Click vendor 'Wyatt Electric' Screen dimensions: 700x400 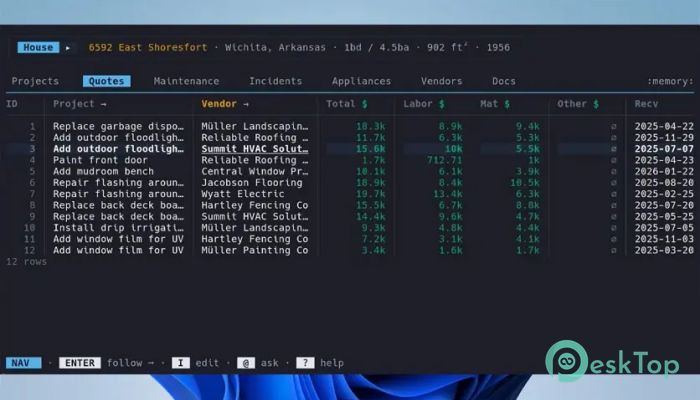click(x=242, y=194)
